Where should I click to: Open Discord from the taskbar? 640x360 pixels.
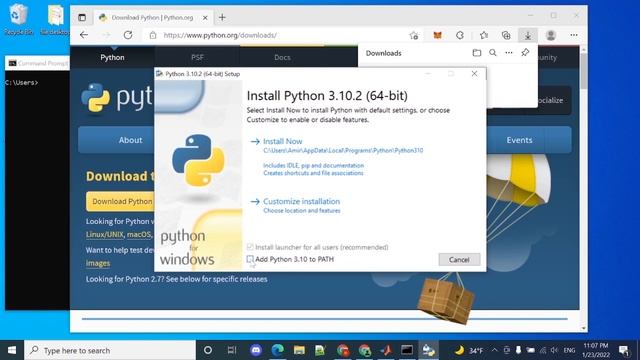pyautogui.click(x=256, y=350)
